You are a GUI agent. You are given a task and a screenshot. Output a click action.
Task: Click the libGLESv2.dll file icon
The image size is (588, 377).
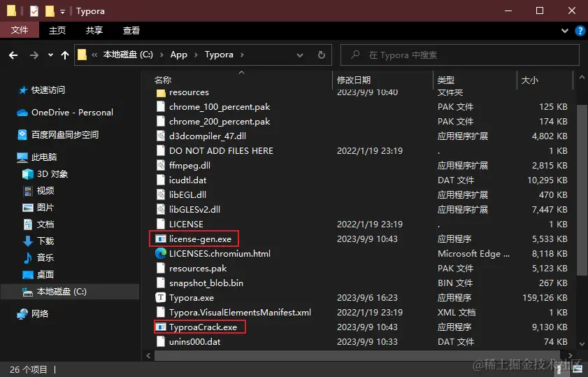(x=161, y=209)
